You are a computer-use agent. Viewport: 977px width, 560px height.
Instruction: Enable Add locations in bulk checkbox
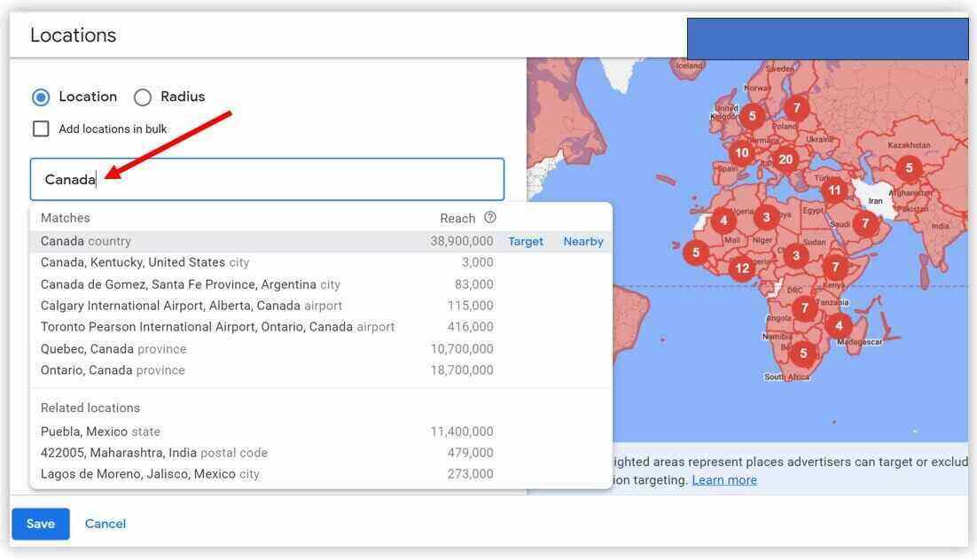coord(41,129)
